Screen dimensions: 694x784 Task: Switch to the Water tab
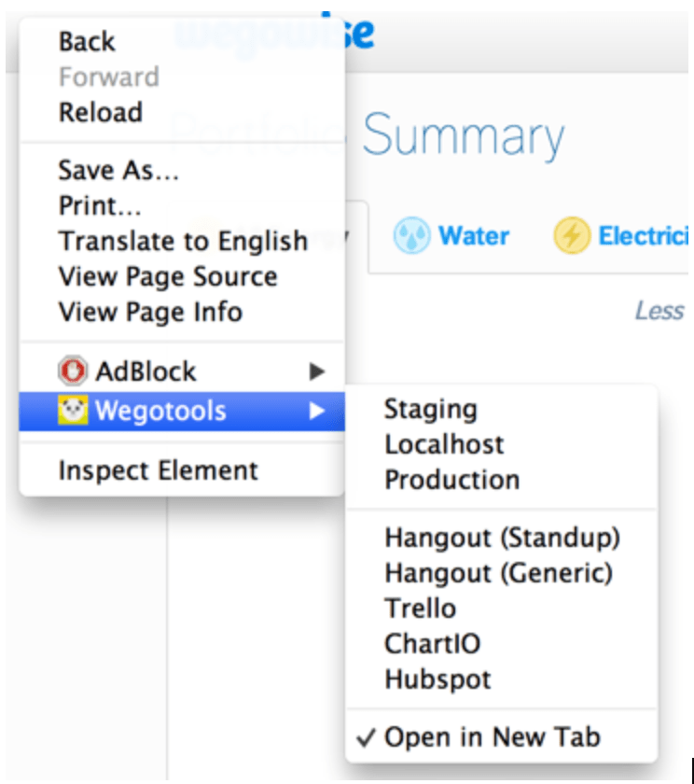(x=473, y=236)
